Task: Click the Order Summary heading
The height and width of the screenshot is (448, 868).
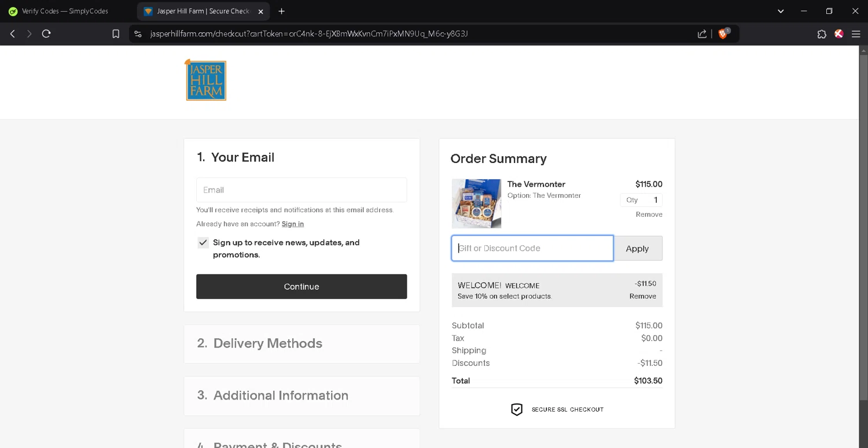Action: [498, 158]
